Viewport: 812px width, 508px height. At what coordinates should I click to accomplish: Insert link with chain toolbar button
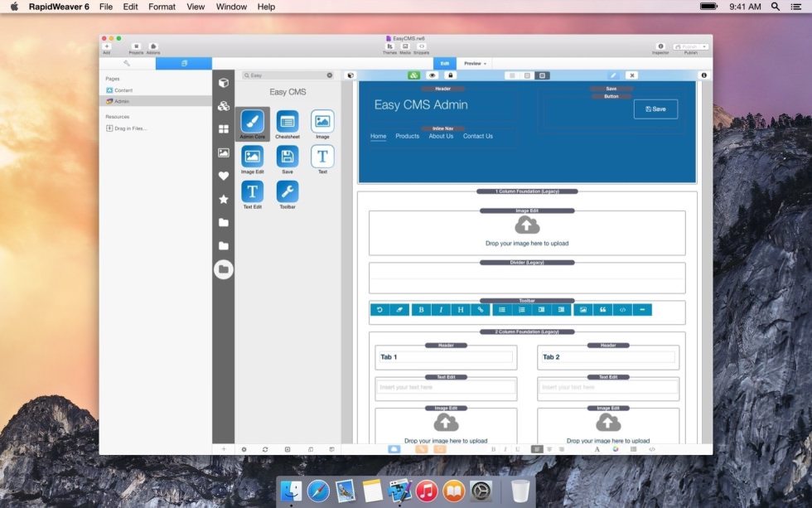tap(480, 310)
